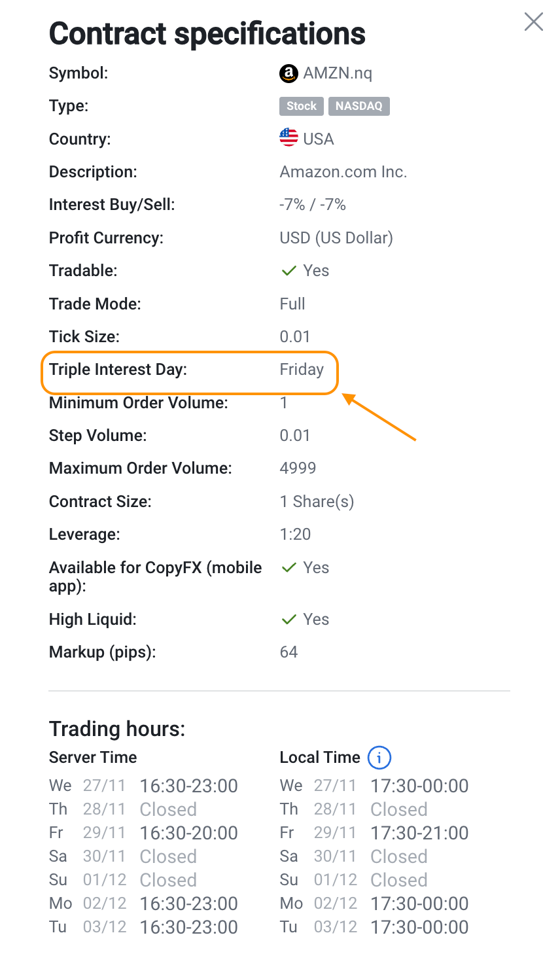Click the AMZN.nq symbol name
560x967 pixels.
click(x=338, y=73)
